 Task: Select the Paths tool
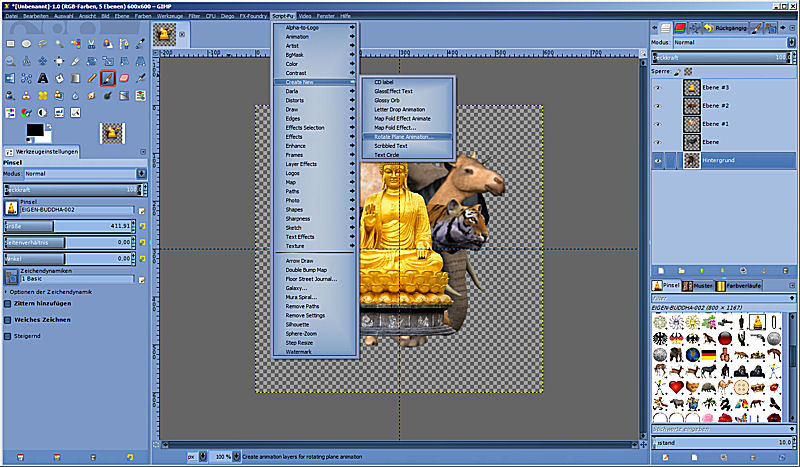124,44
